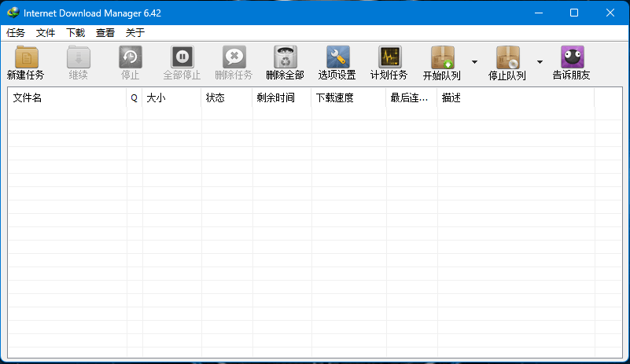Viewport: 630px width, 364px height.
Task: Expand the 开始队列 dropdown arrow
Action: coord(474,62)
